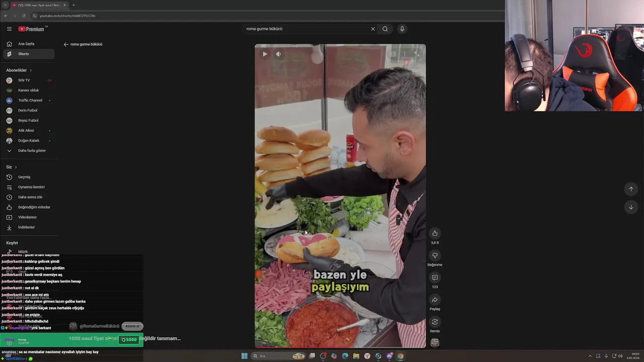Open Beğendiğim videolar

pyautogui.click(x=29, y=207)
